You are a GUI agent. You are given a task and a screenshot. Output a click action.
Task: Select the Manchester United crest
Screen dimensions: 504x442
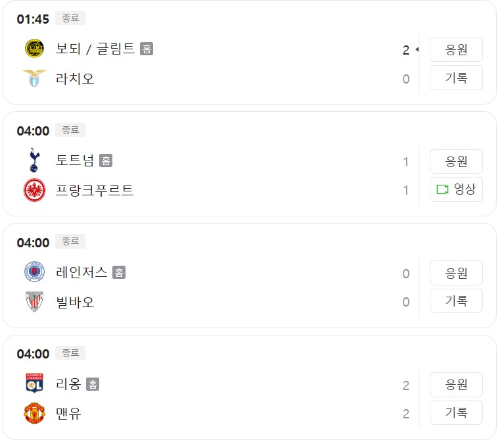pos(34,413)
